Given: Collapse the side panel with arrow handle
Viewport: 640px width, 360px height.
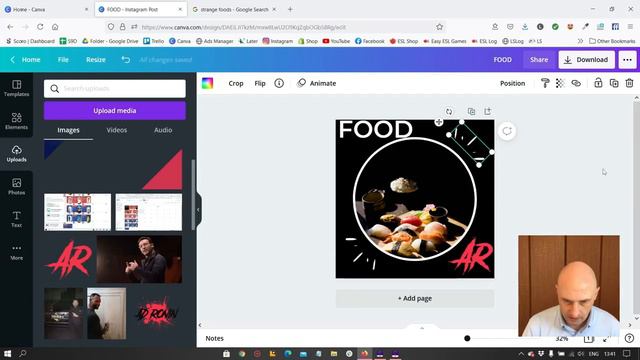Looking at the screenshot, I should click(198, 209).
